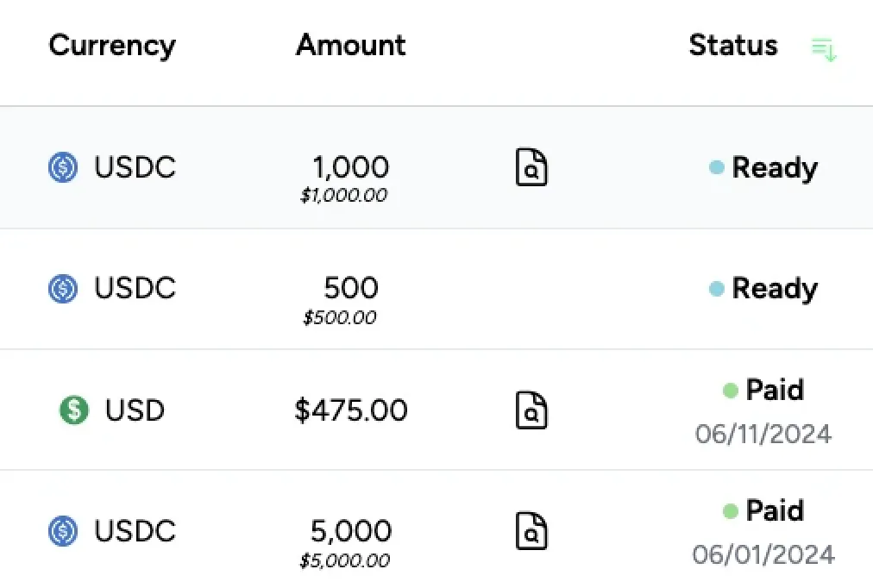Click the USDC coin icon in 5,000 row
Image resolution: width=873 pixels, height=588 pixels.
click(x=63, y=530)
